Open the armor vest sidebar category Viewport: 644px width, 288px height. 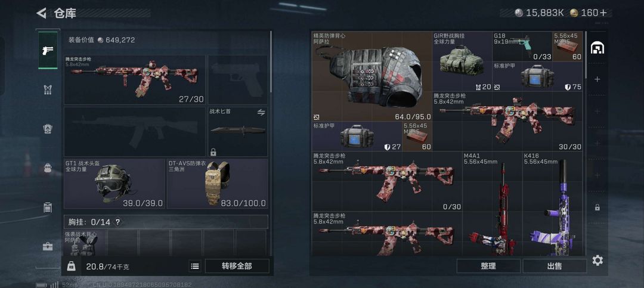[48, 89]
